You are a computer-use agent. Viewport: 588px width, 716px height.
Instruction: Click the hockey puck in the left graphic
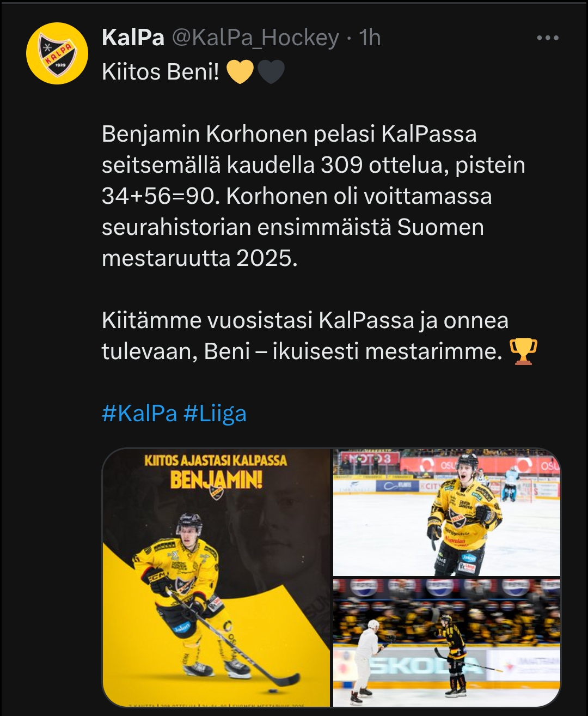pyautogui.click(x=274, y=690)
